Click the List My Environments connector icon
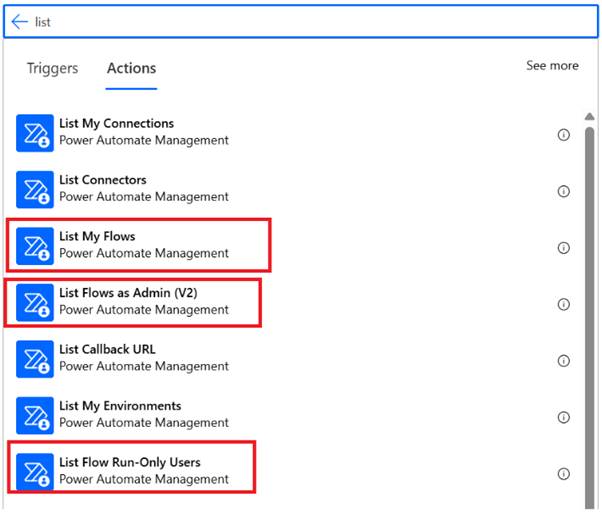The height and width of the screenshot is (514, 602). pos(35,415)
